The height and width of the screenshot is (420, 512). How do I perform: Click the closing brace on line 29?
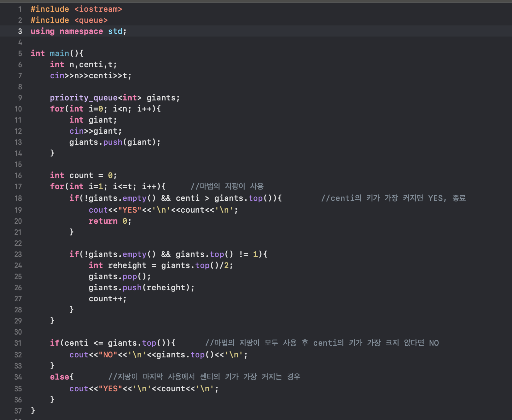[52, 321]
